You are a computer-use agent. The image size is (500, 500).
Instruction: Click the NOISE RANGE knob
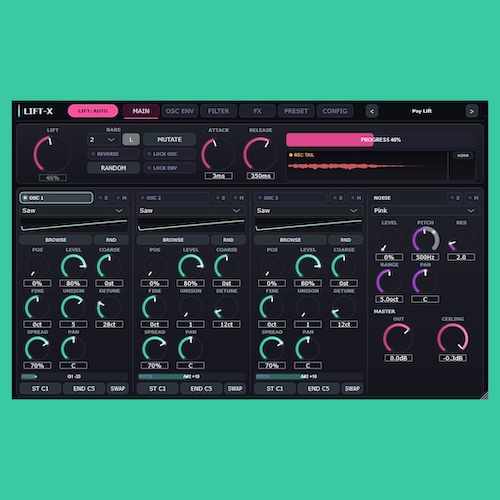[389, 281]
